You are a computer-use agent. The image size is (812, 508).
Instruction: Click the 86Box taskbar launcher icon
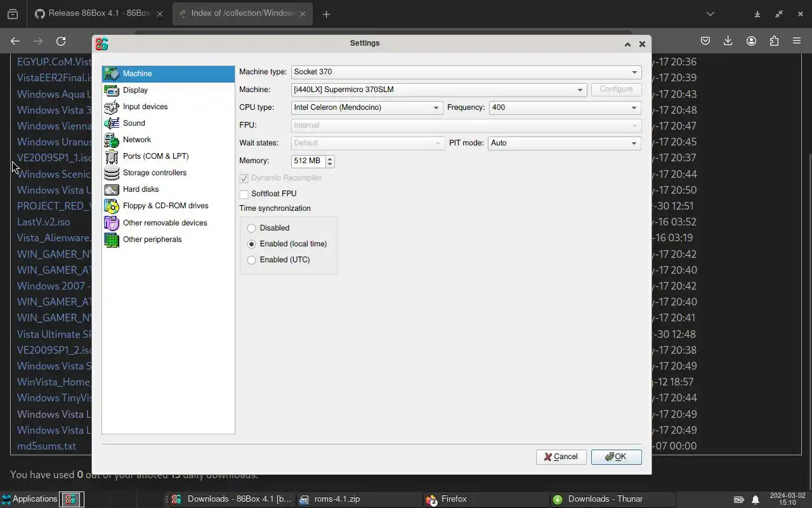pyautogui.click(x=71, y=499)
